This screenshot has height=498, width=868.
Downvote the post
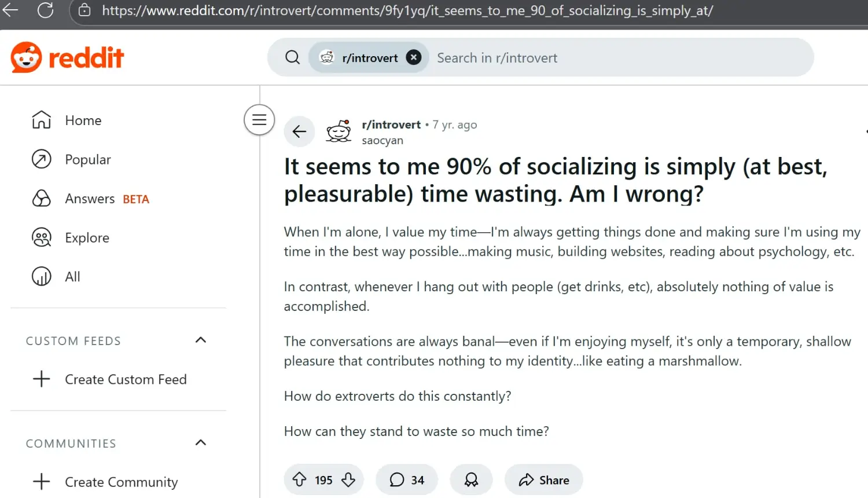click(348, 479)
